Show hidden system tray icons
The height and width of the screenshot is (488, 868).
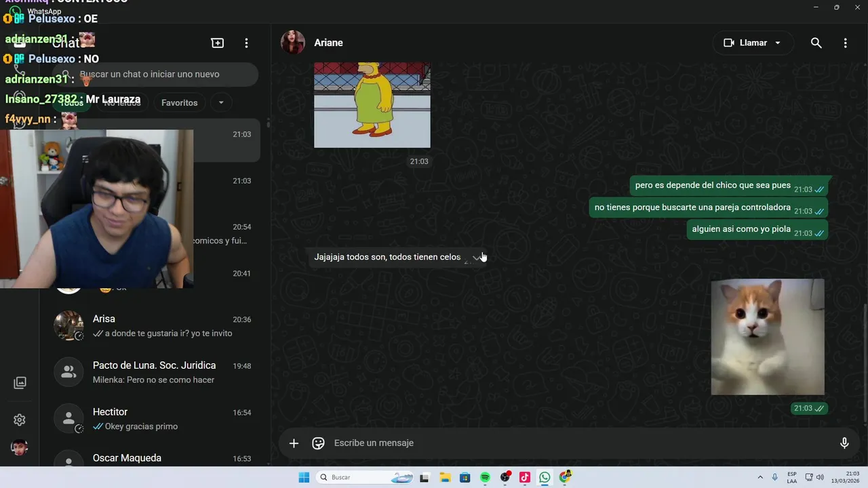(x=759, y=477)
